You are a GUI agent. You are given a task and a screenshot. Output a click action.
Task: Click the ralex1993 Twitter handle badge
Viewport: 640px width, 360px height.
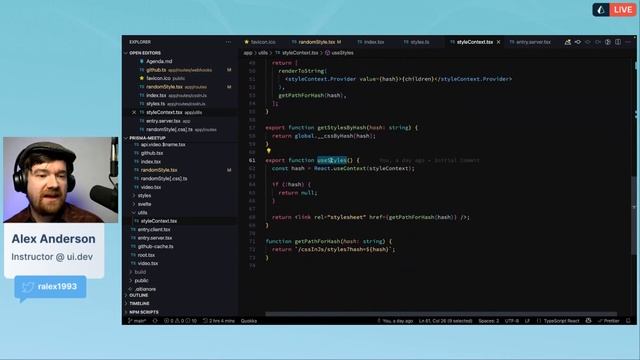[x=50, y=287]
